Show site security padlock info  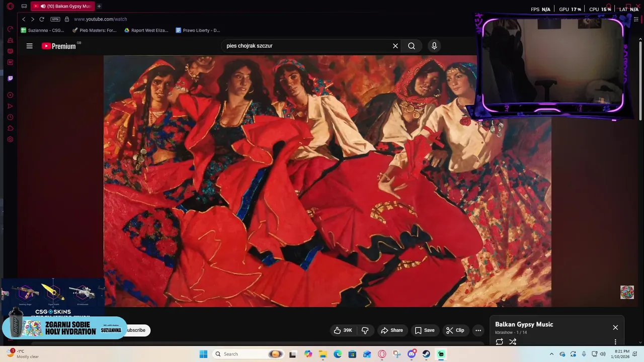coord(67,19)
